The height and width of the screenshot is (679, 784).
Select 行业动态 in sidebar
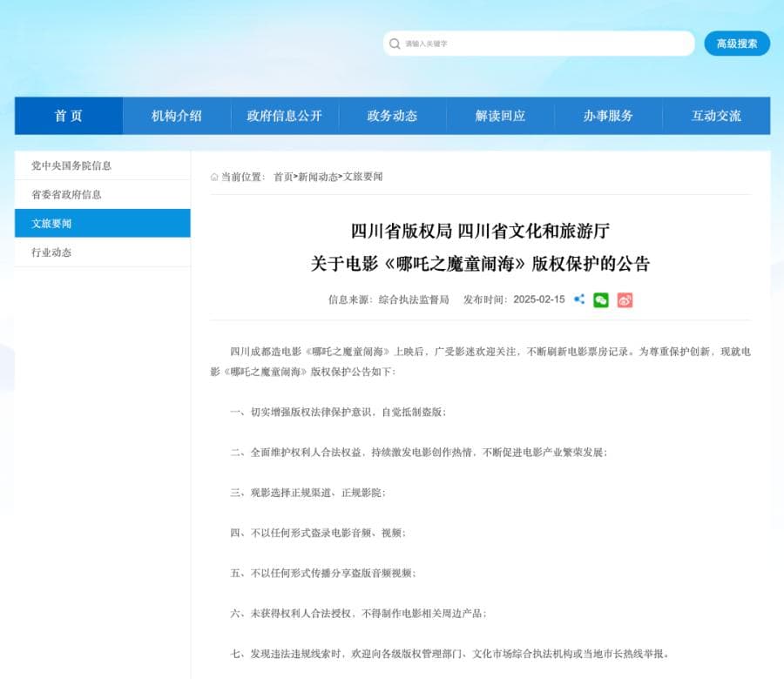(103, 252)
